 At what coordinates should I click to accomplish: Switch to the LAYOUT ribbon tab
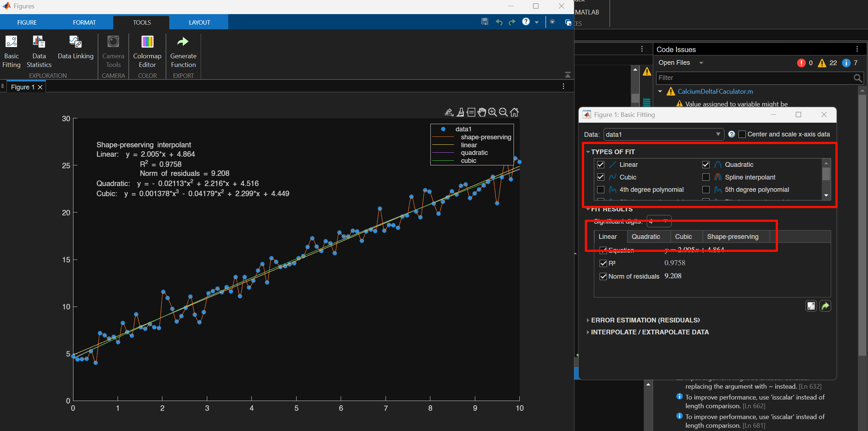(x=199, y=22)
